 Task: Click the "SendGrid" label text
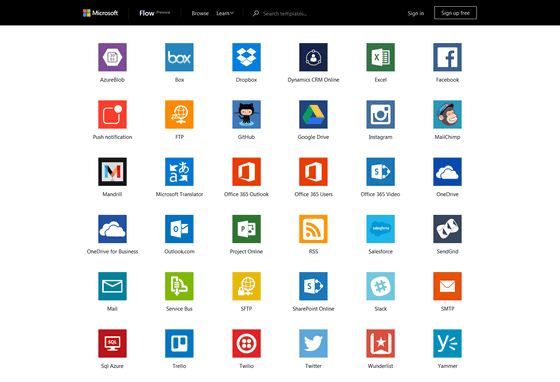tap(448, 251)
